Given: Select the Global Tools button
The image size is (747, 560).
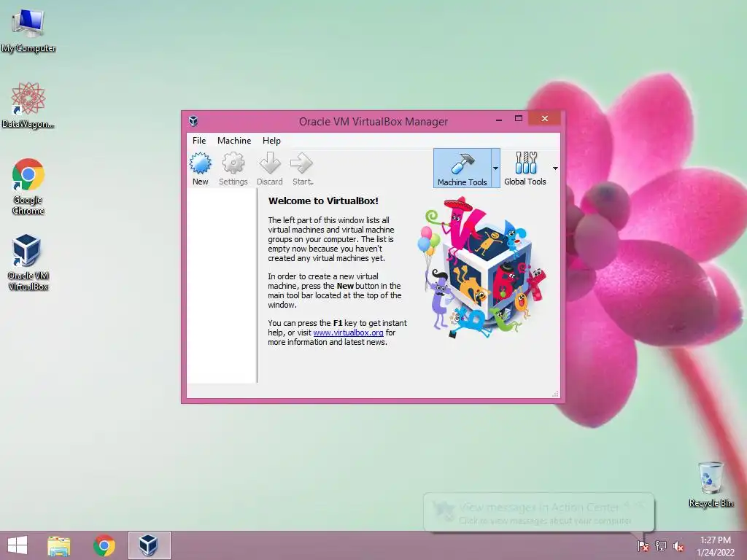Looking at the screenshot, I should point(525,168).
